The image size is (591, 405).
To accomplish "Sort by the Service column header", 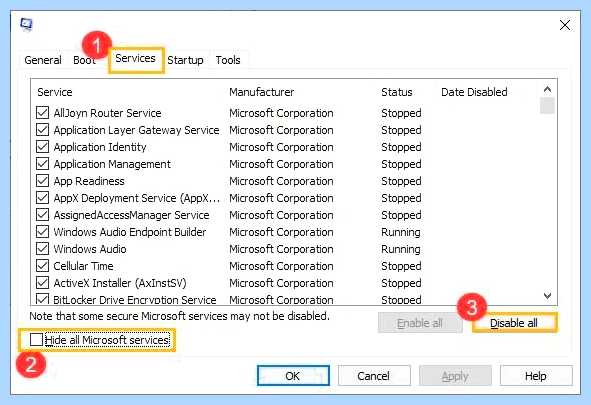I will (x=55, y=92).
